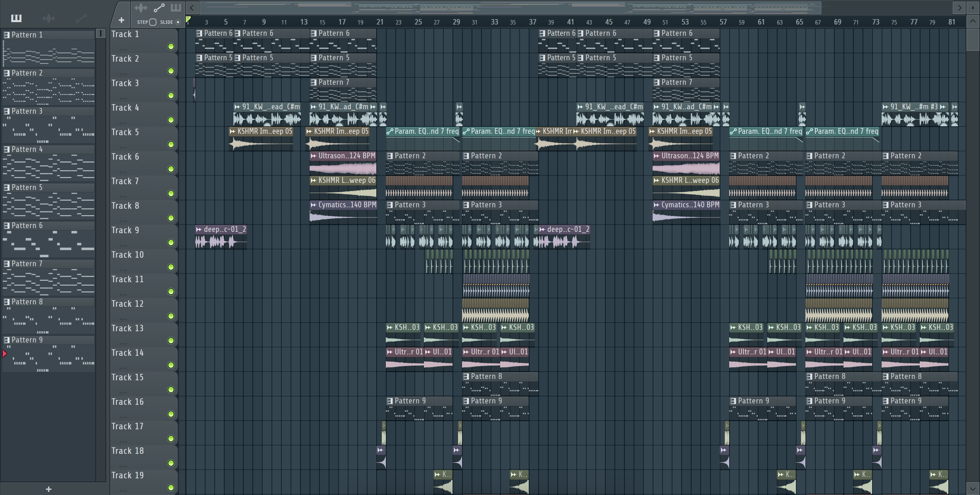The width and height of the screenshot is (980, 495).
Task: Click the right arrow of the horizontal scrollbar
Action: (959, 7)
